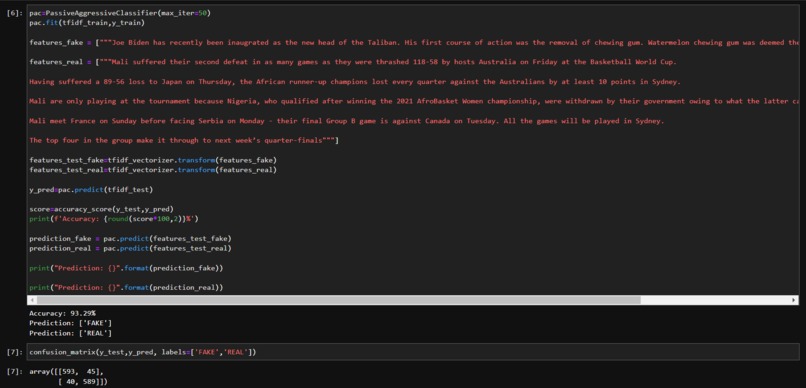Click the y_pred=pac.predict(tfidf_test) line
This screenshot has height=388, width=806.
pyautogui.click(x=91, y=190)
